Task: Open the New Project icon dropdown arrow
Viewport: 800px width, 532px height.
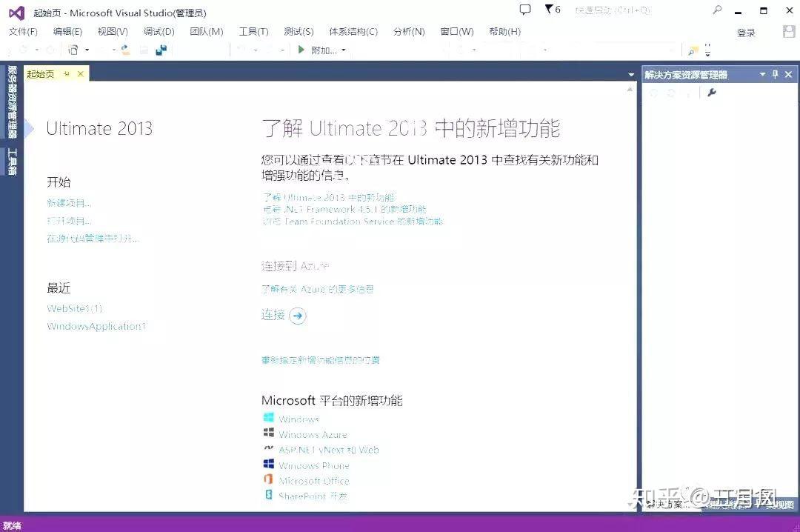Action: (x=87, y=50)
